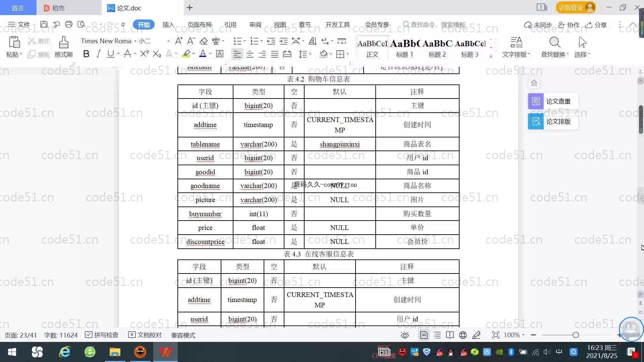Open Windows Start menu
The width and height of the screenshot is (644, 362).
[x=12, y=352]
